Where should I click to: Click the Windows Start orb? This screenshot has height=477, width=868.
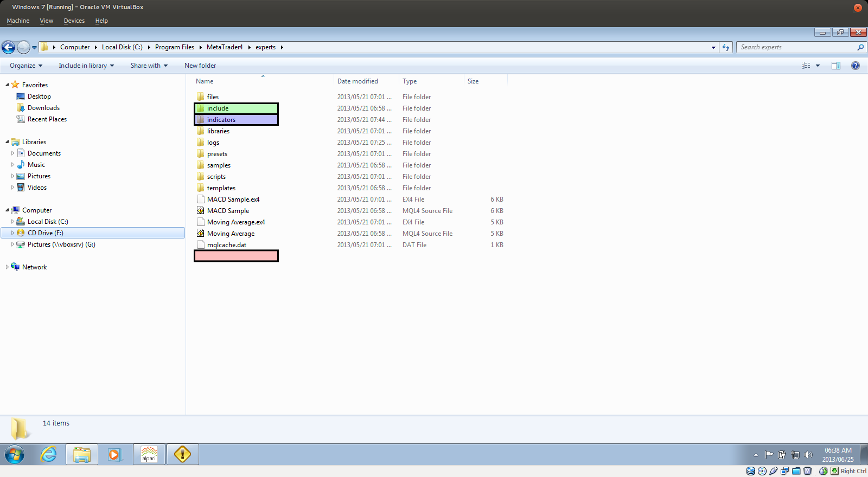tap(15, 454)
